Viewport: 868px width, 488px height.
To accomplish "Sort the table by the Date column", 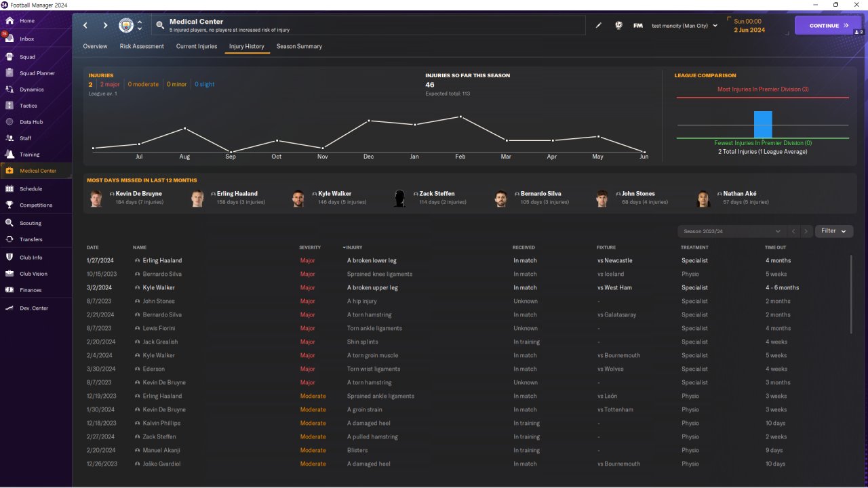I will pos(93,247).
